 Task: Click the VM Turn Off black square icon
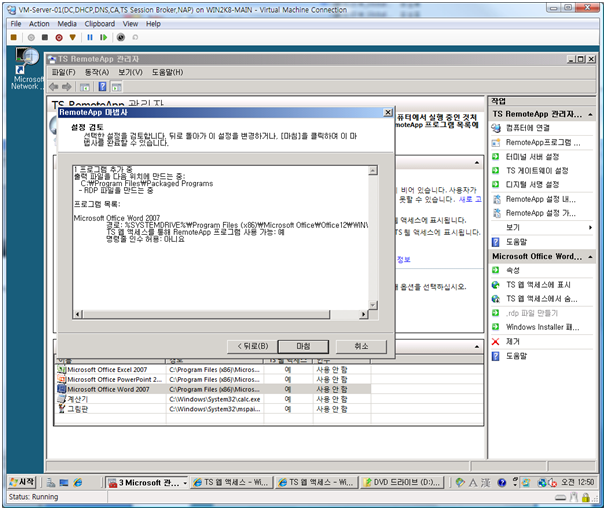click(45, 37)
